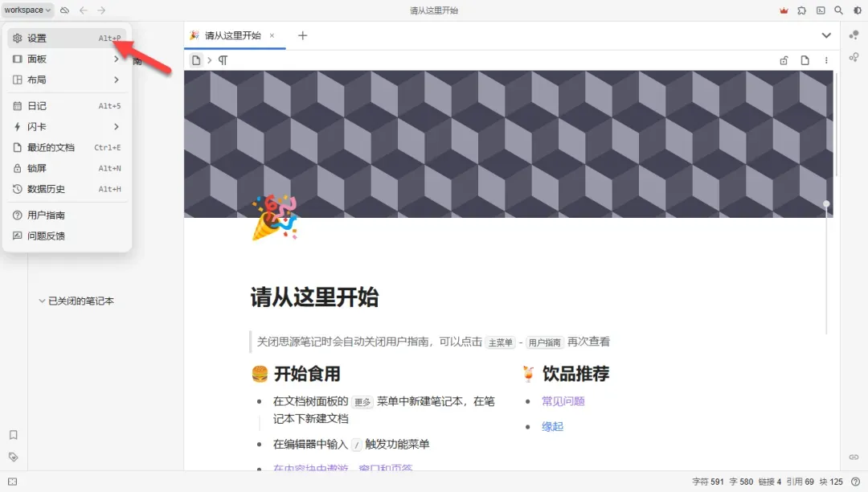868x492 pixels.
Task: Click the editor scrollbar handle
Action: click(x=826, y=204)
